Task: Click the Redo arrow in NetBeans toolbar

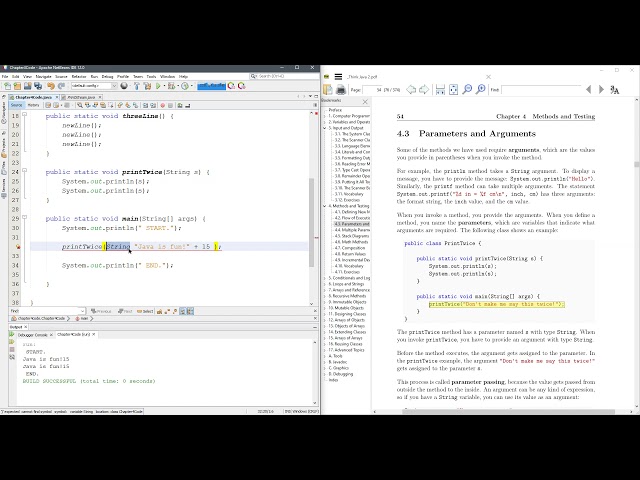Action: [x=61, y=86]
